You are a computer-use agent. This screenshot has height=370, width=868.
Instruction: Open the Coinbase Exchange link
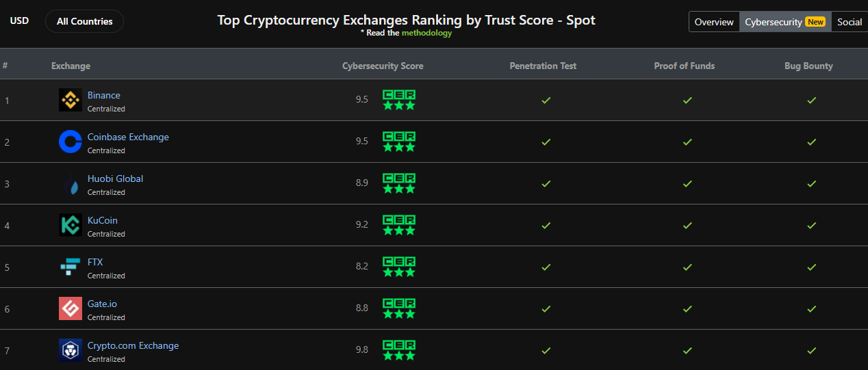(x=128, y=137)
